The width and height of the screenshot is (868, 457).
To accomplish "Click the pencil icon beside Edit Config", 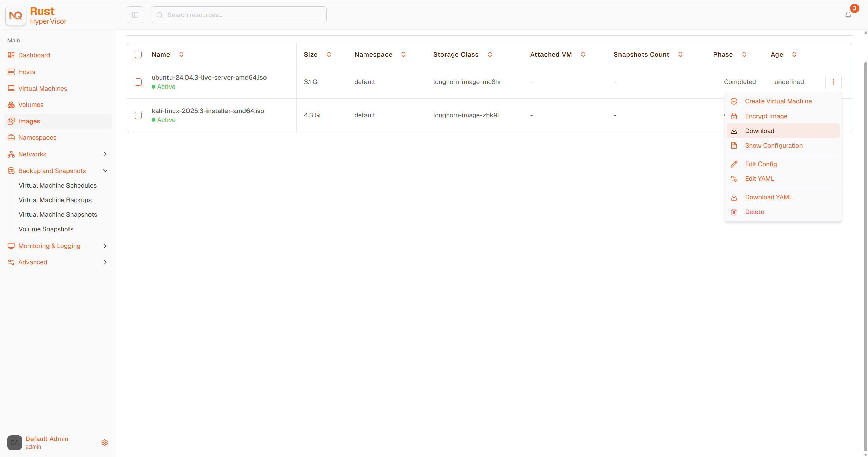I will (x=734, y=164).
